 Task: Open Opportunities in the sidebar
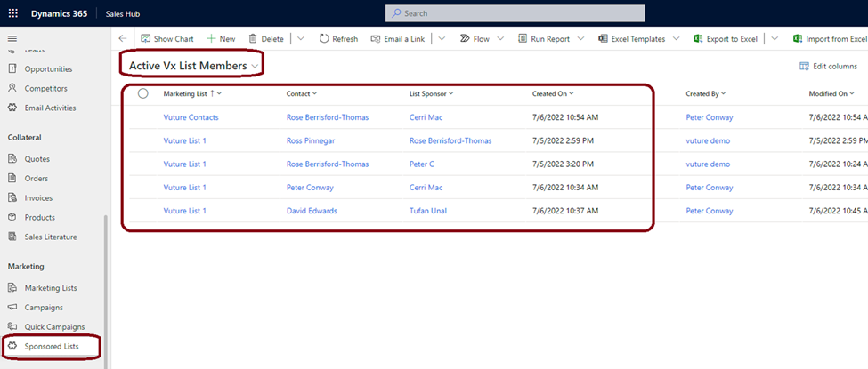48,69
